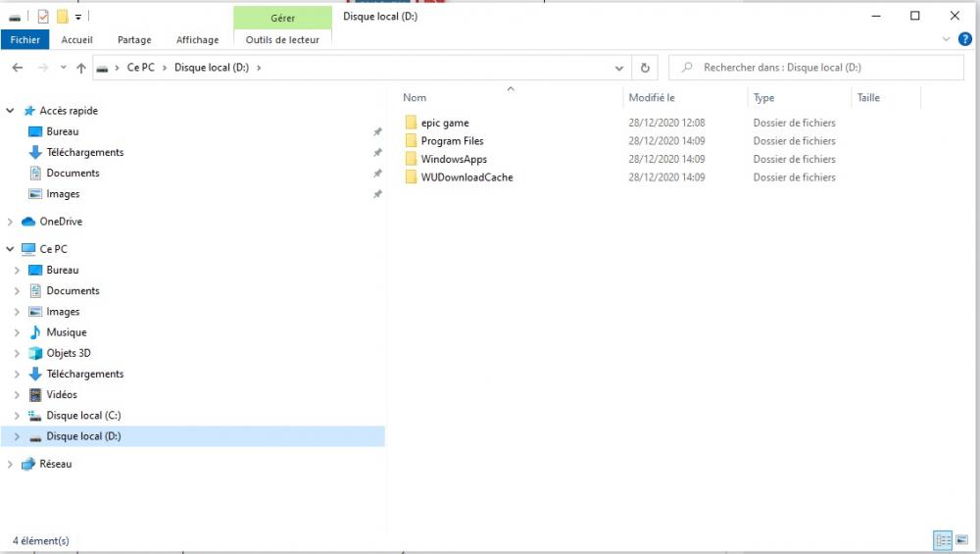
Task: Switch to the Partage ribbon tab
Action: point(134,39)
